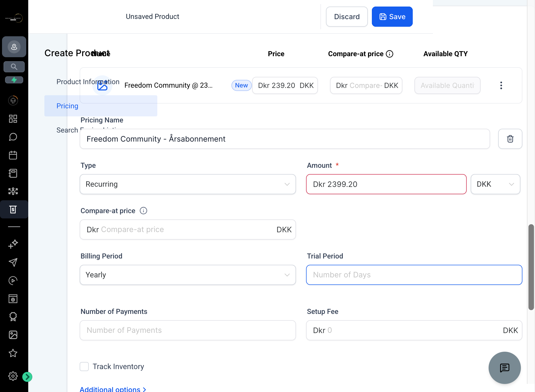
Task: Open the paper plane marketing icon
Action: click(13, 262)
